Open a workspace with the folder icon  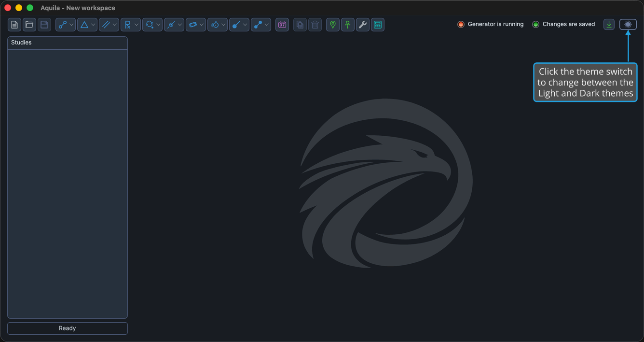click(x=29, y=25)
